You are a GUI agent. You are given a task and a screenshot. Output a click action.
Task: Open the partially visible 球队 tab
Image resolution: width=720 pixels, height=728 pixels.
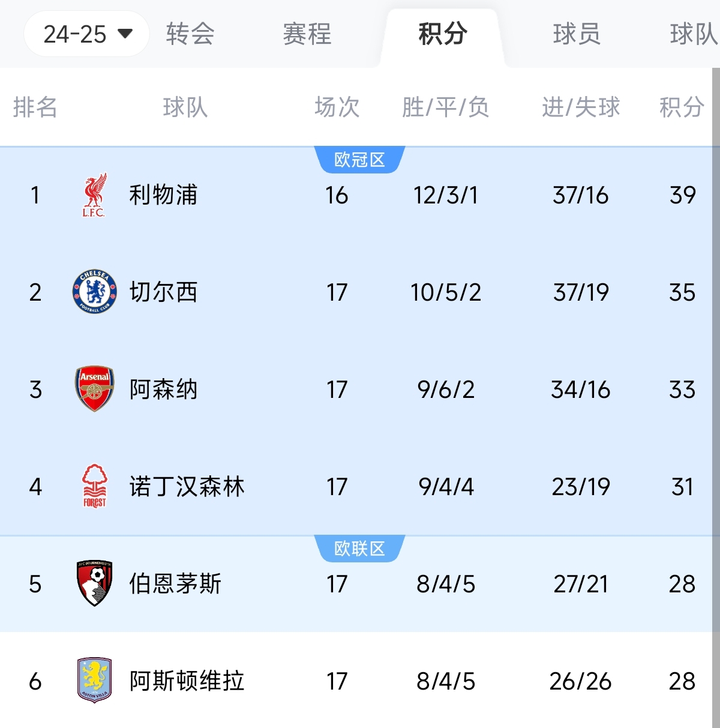[694, 34]
